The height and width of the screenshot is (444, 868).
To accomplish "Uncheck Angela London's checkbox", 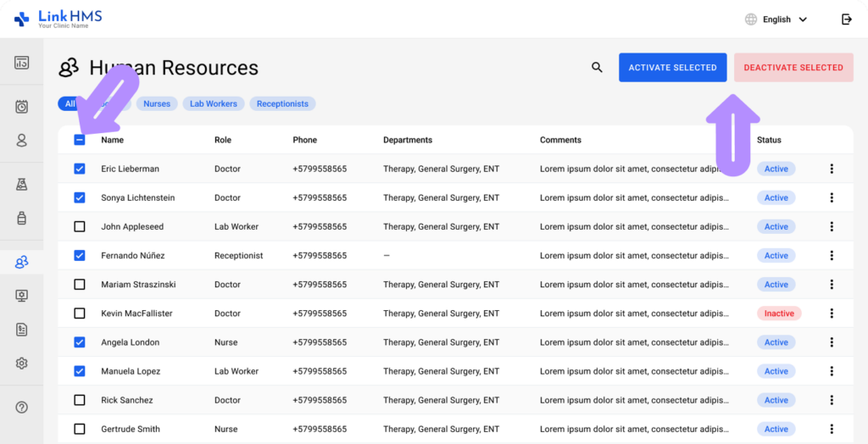I will coord(80,342).
